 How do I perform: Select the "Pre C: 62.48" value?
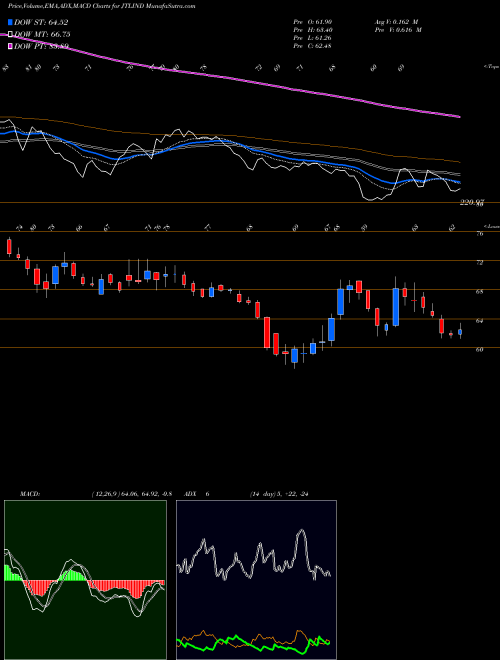(x=314, y=46)
